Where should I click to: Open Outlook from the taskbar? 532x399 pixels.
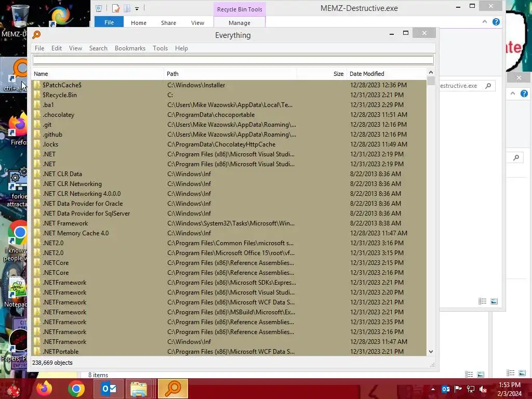pos(109,389)
